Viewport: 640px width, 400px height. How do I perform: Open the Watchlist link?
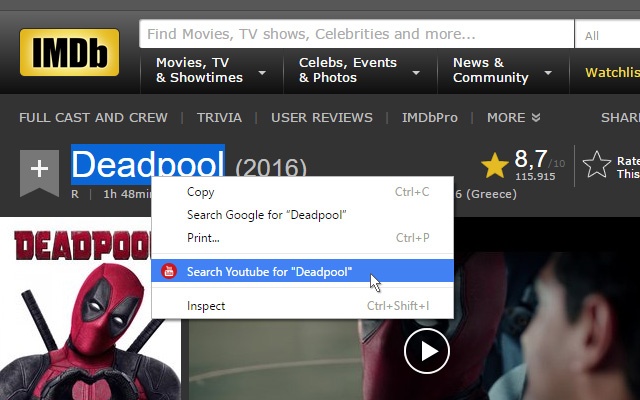[612, 73]
